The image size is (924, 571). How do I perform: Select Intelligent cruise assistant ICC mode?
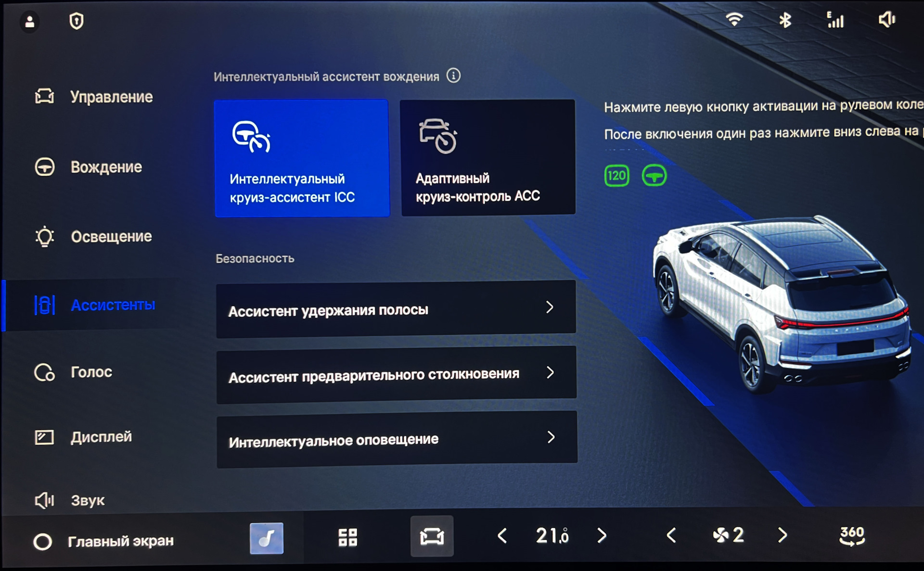[x=302, y=158]
